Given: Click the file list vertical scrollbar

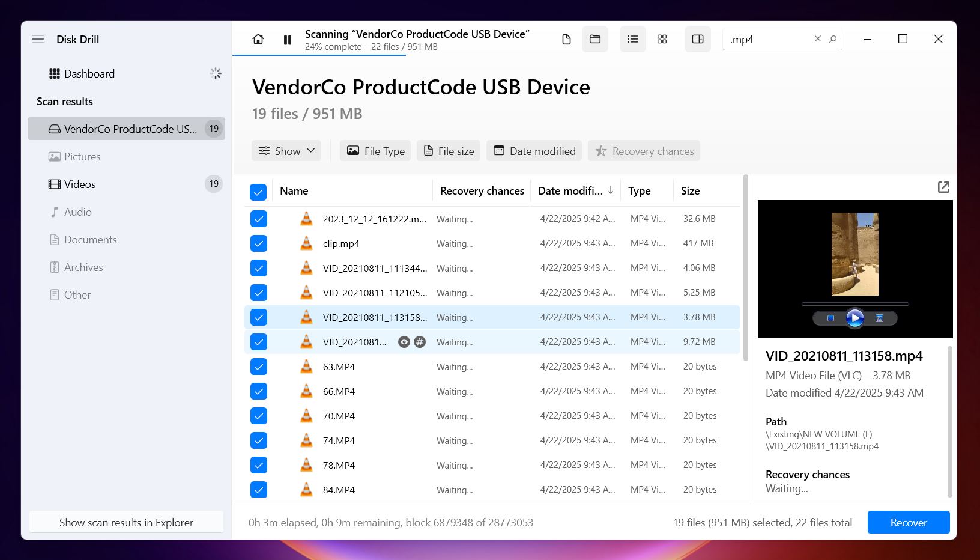Looking at the screenshot, I should 746,268.
